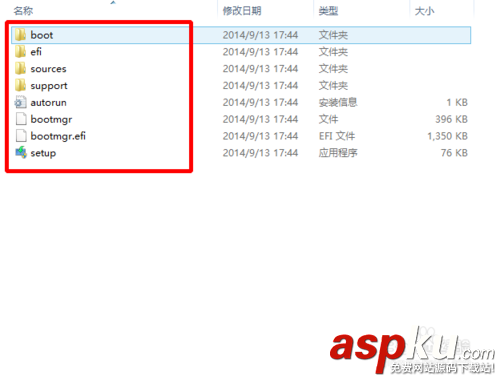Click the date cell in the boot row
The height and width of the screenshot is (380, 500).
(260, 35)
